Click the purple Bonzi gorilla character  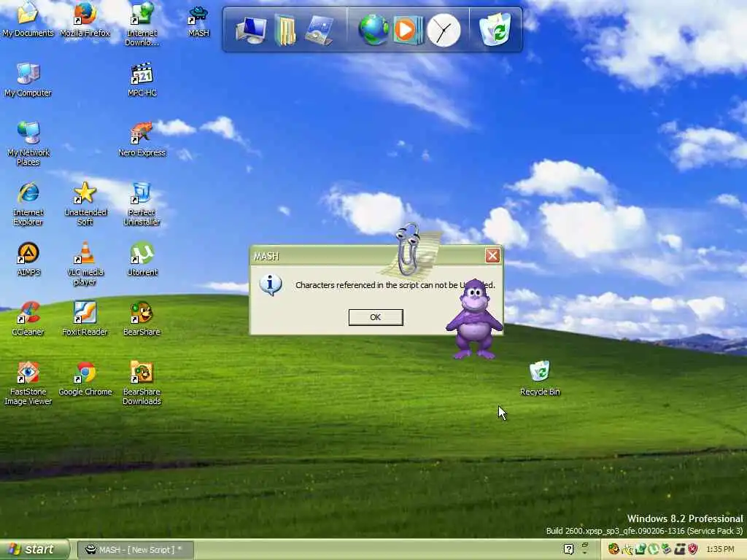tap(474, 319)
